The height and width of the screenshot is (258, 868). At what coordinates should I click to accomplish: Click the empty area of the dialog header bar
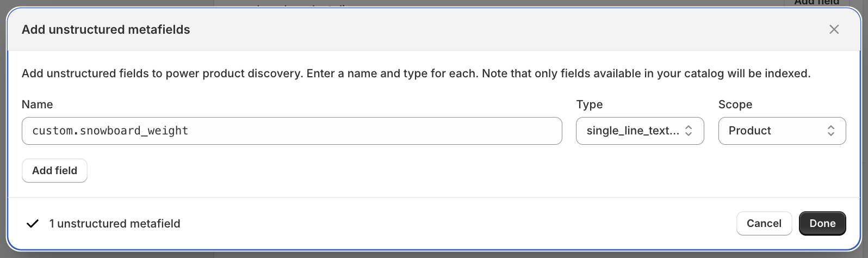pyautogui.click(x=489, y=30)
